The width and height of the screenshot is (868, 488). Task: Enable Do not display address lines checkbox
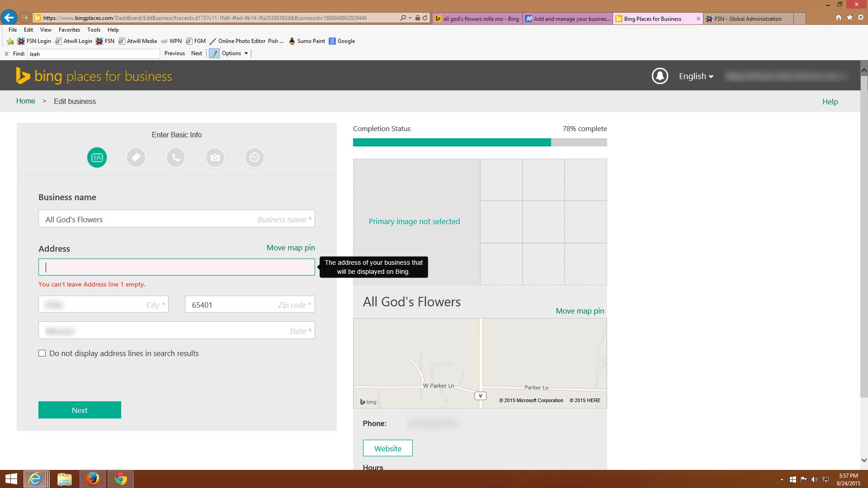(42, 353)
